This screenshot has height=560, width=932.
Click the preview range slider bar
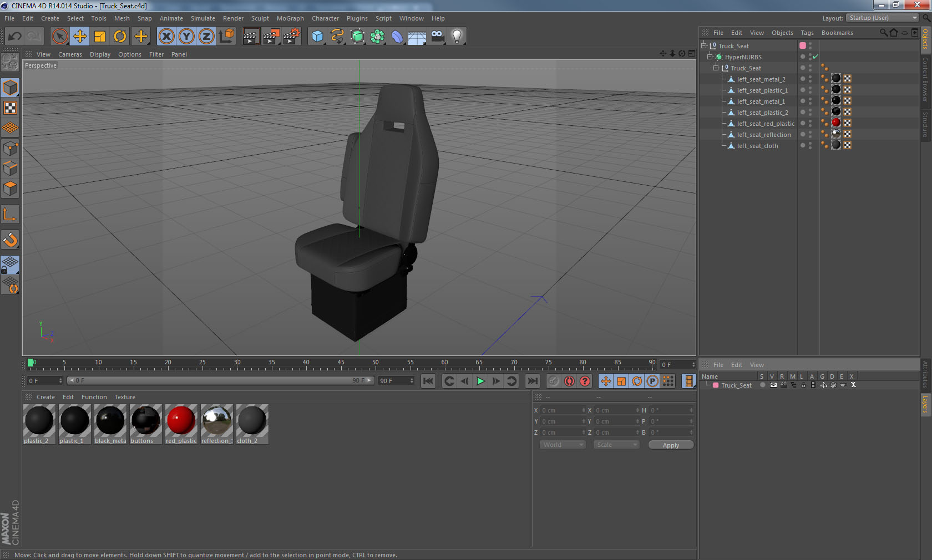(220, 380)
